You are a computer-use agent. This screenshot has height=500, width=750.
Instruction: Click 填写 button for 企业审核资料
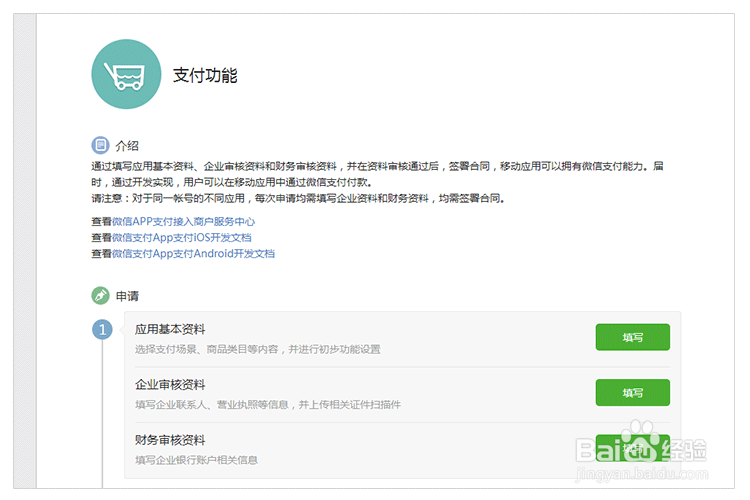coord(632,393)
